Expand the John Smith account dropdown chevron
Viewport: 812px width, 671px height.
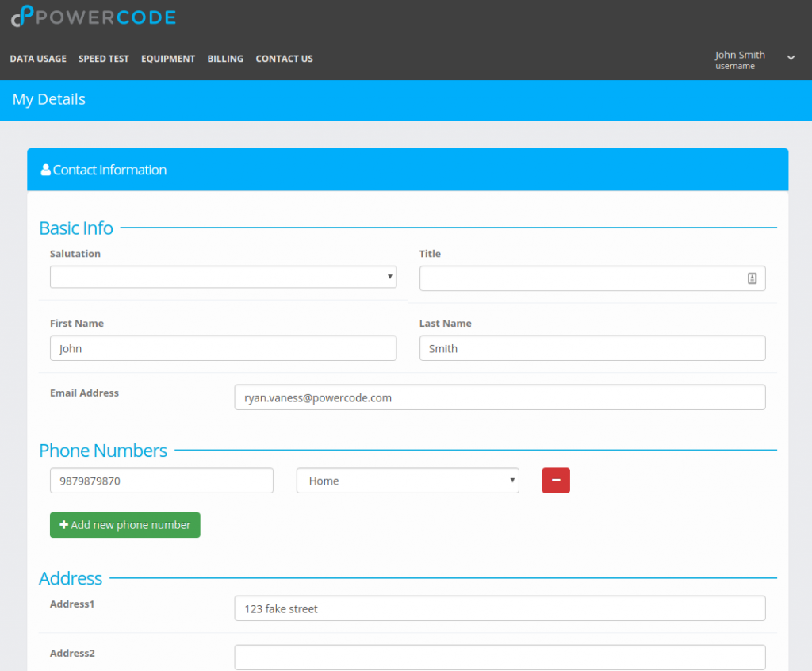click(x=791, y=58)
